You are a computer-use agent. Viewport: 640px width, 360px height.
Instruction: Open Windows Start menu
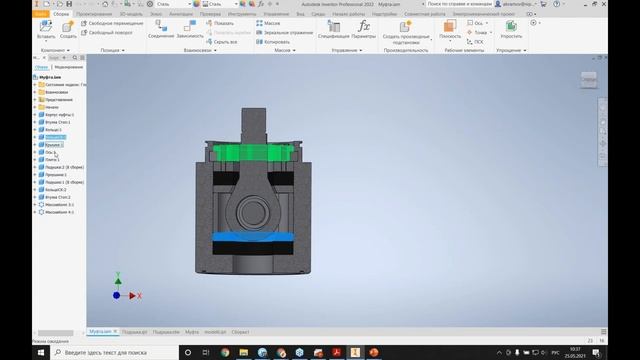pos(41,352)
